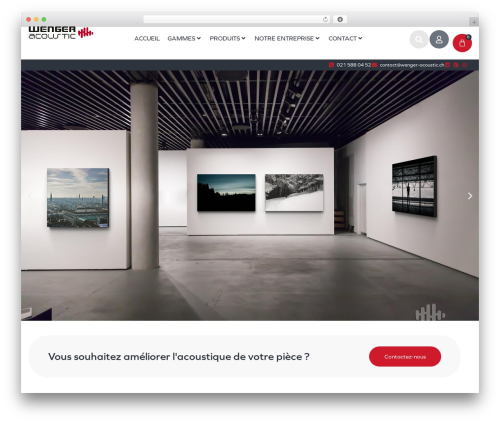
Task: Open the CONTACT menu label
Action: 343,38
